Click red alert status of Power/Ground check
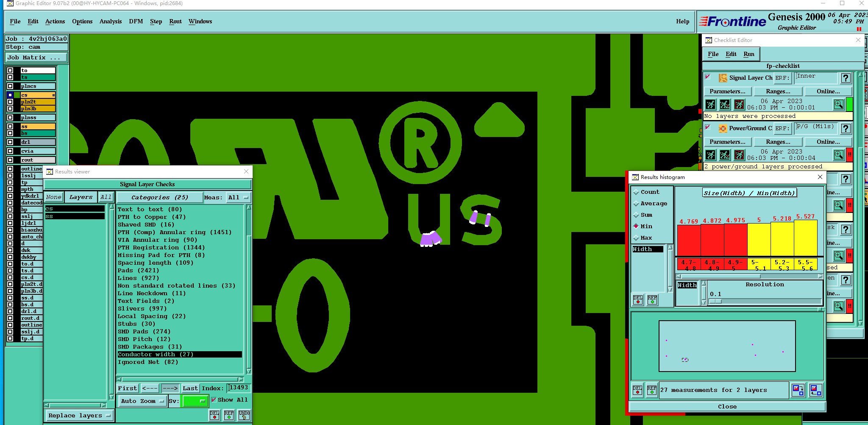The width and height of the screenshot is (868, 425). point(849,155)
